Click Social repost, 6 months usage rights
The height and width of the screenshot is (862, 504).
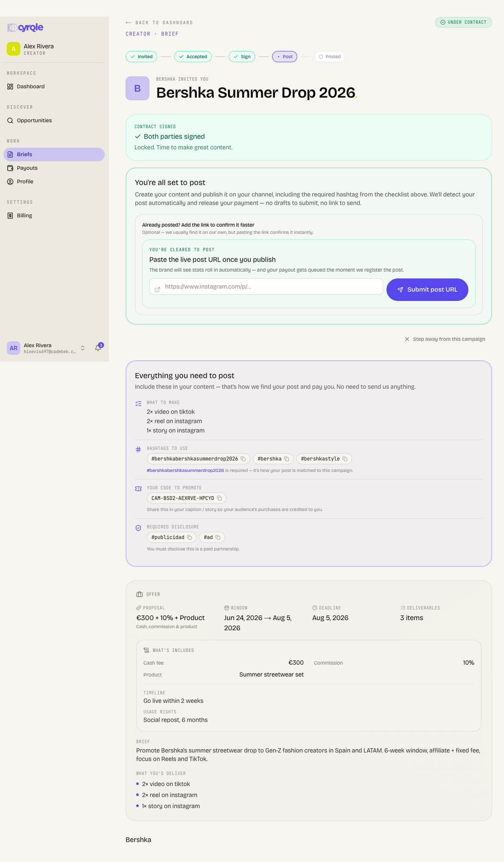coord(176,720)
